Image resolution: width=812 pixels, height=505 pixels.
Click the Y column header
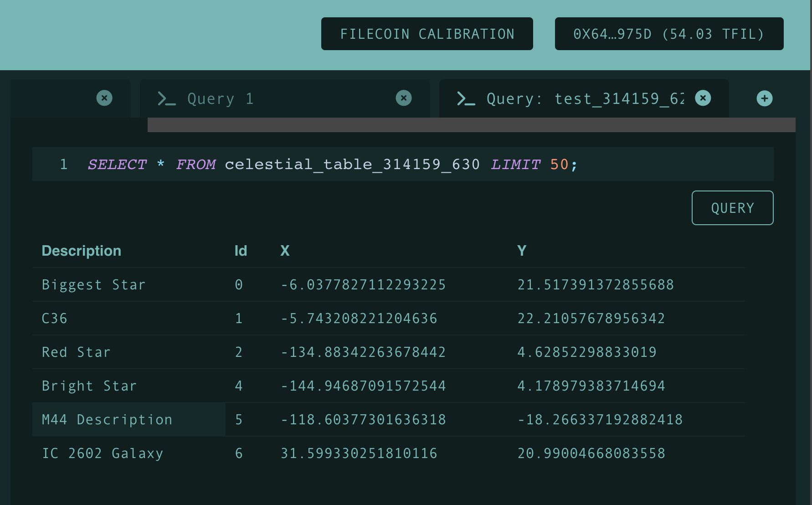522,251
